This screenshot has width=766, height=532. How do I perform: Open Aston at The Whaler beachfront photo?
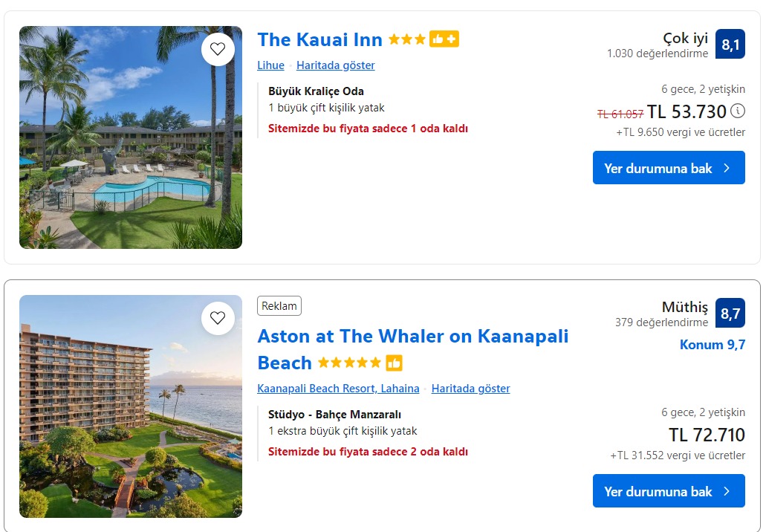(131, 406)
